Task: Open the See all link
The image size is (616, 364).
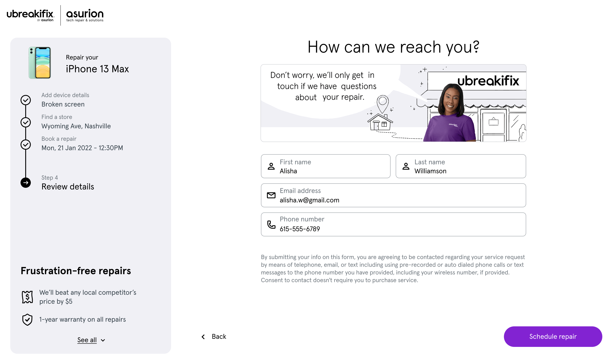Action: pyautogui.click(x=87, y=340)
